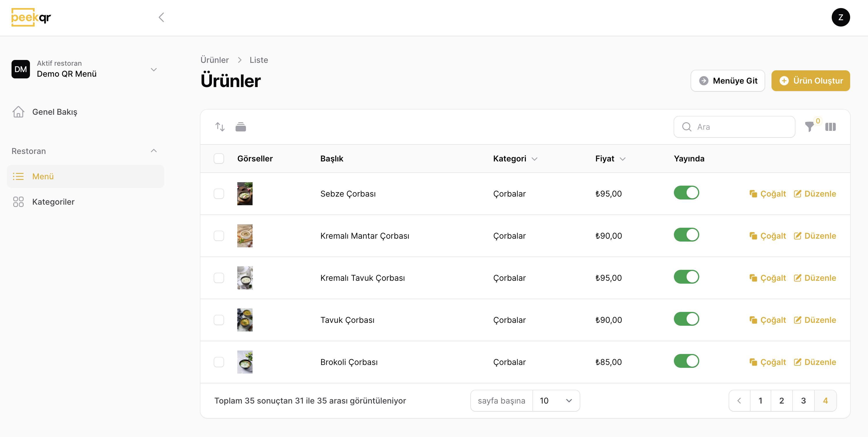Collapse the Restoran sidebar section

tap(154, 151)
